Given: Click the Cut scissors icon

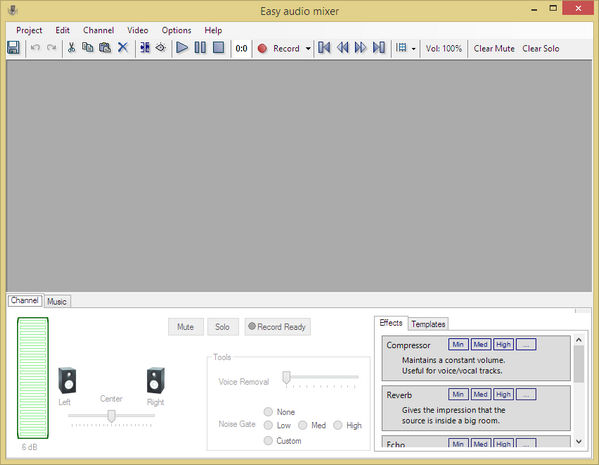Looking at the screenshot, I should 71,48.
